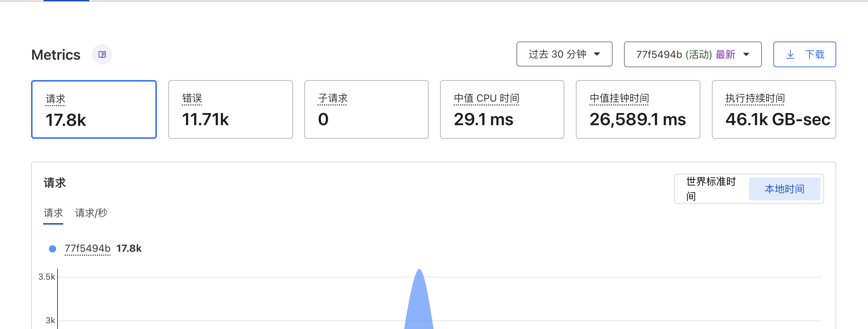Switch chart to 本地时间
Screen dimensions: 868x329
(784, 189)
